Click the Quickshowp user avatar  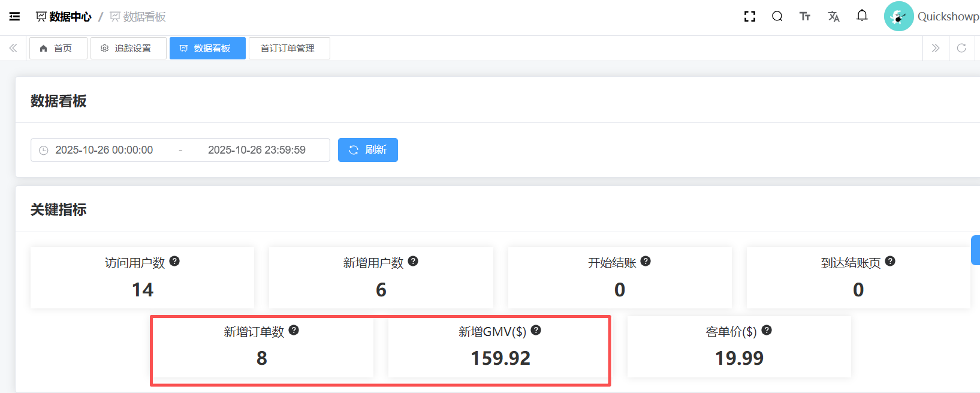click(898, 16)
